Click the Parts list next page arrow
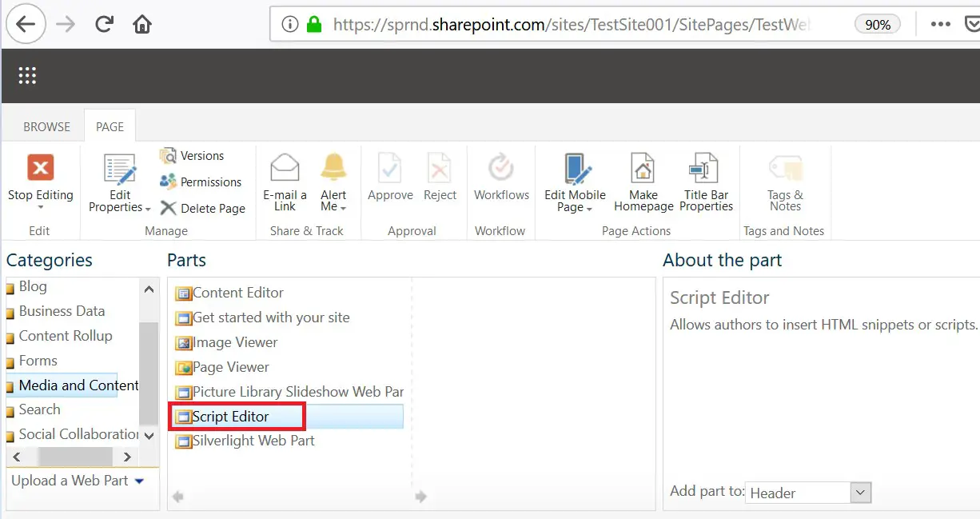This screenshot has width=980, height=519. click(x=420, y=497)
